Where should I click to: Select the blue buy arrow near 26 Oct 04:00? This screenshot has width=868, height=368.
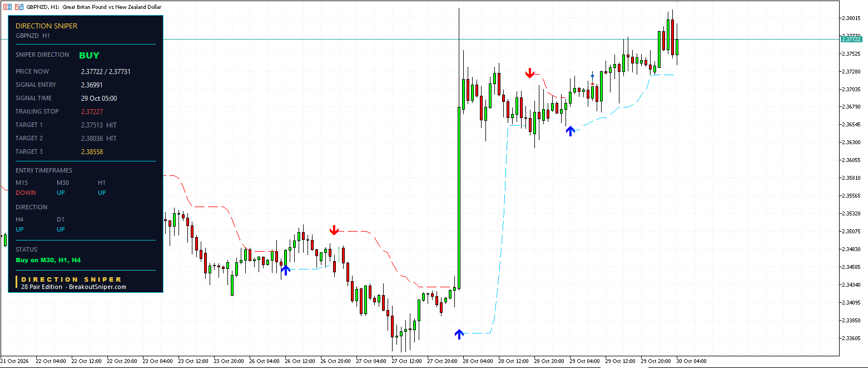point(285,270)
